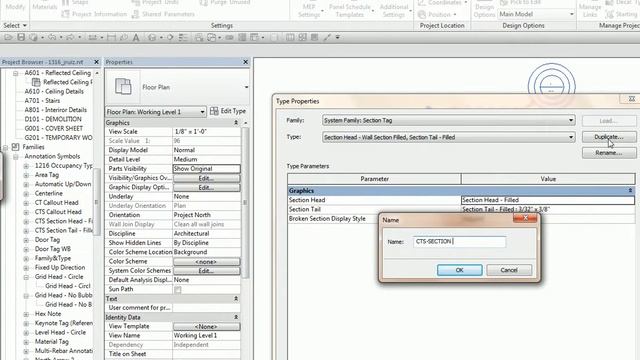Click Edit for Visibility/Graphics Overrides
This screenshot has height=360, width=640.
tap(206, 178)
